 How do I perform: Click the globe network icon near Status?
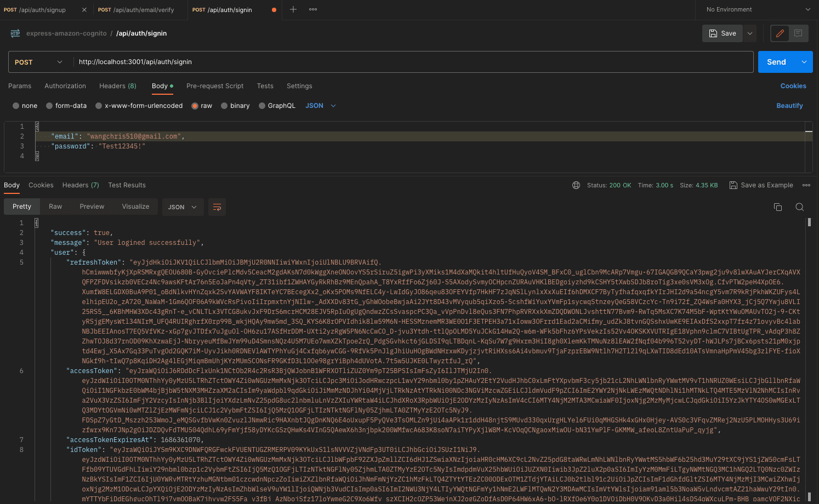click(x=576, y=185)
